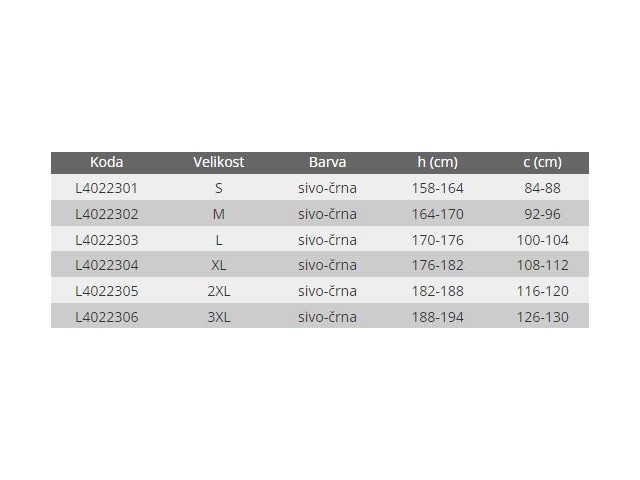The width and height of the screenshot is (640, 480).
Task: Click the Barva column header
Action: tap(327, 162)
